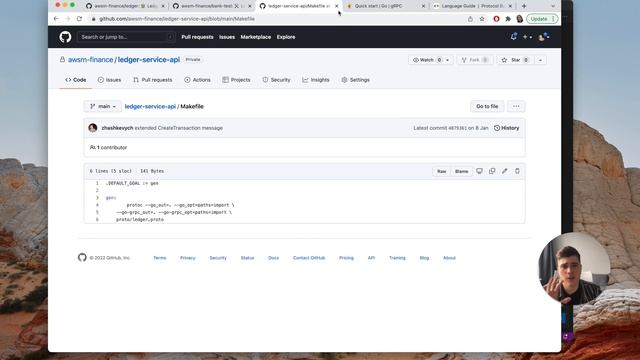
Task: Open Pull requests in top navigation
Action: pos(197,37)
